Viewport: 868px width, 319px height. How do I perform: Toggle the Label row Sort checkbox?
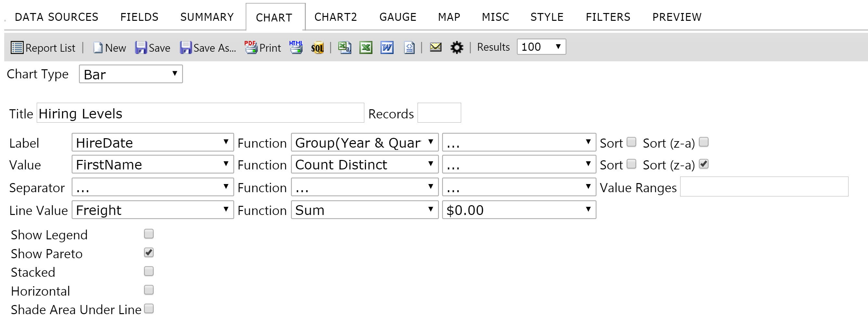pos(631,142)
